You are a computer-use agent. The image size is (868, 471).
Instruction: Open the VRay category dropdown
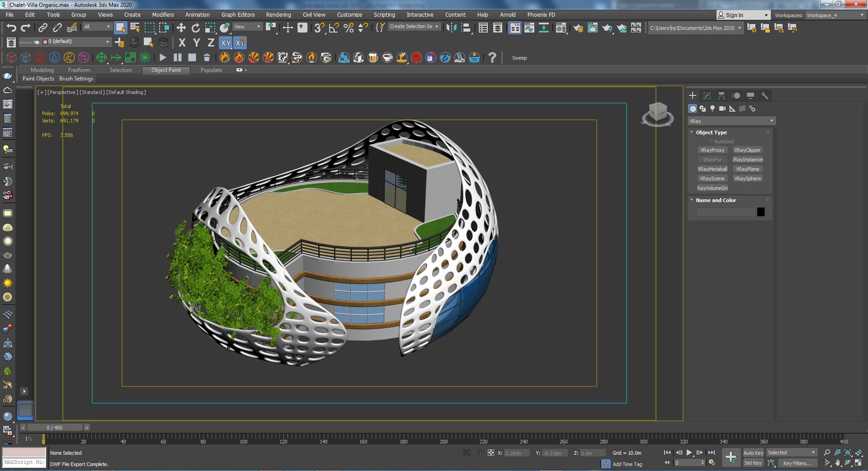tap(731, 121)
